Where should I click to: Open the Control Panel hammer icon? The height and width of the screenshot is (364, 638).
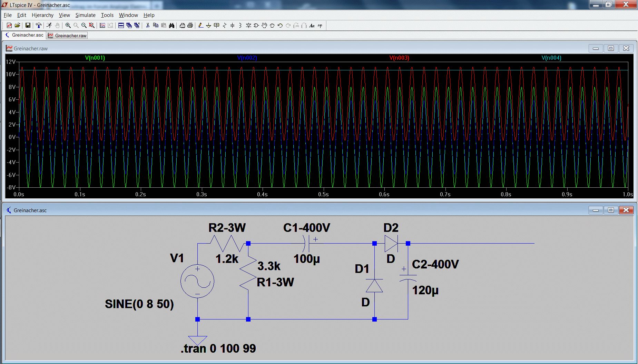[x=39, y=26]
